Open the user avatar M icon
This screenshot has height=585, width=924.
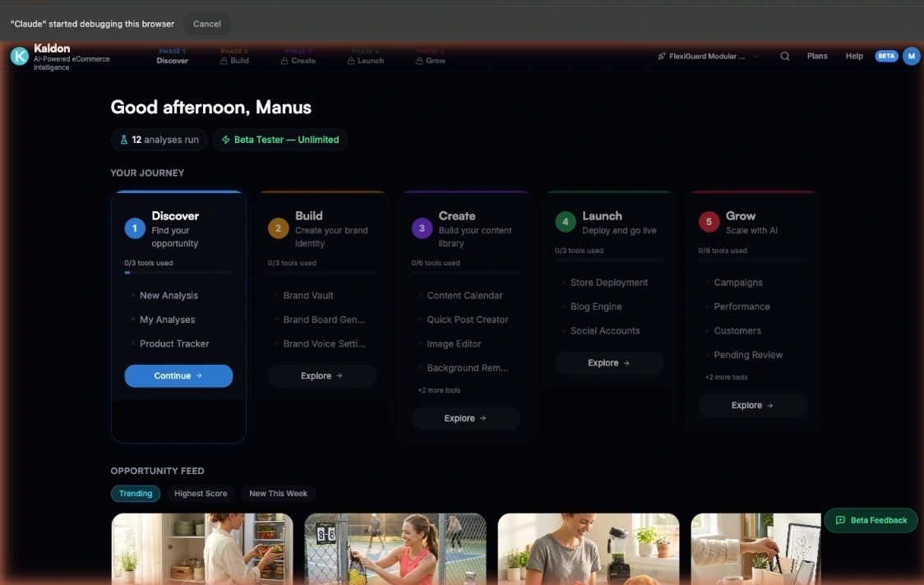click(x=911, y=56)
